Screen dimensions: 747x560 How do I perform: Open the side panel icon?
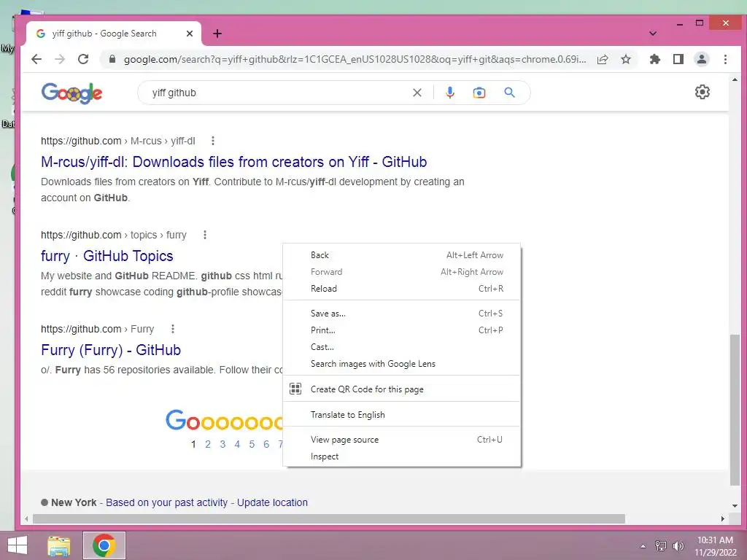(x=678, y=59)
